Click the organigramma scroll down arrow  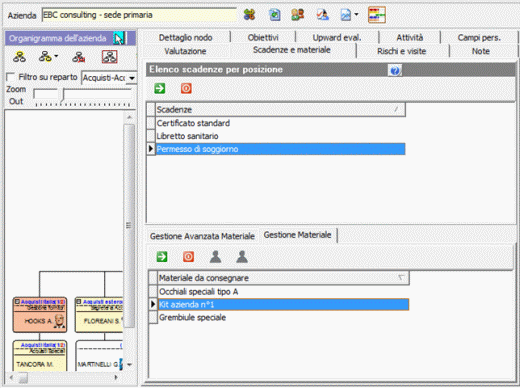[129, 364]
